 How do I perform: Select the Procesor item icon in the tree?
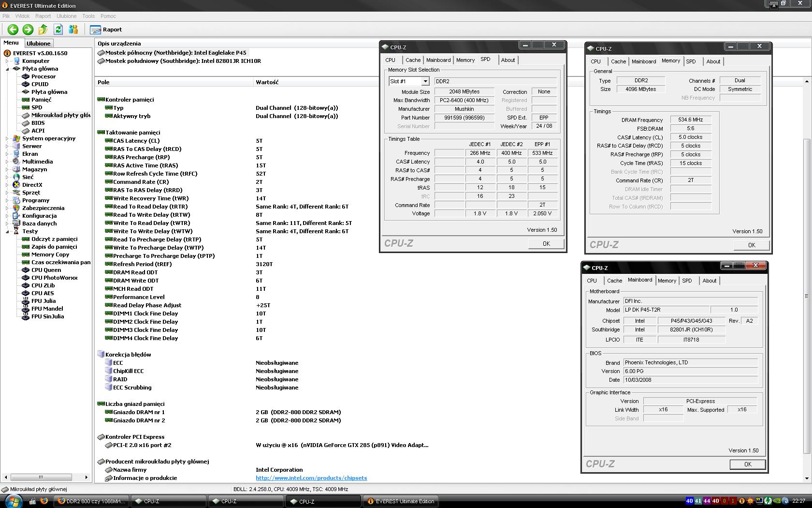(26, 76)
